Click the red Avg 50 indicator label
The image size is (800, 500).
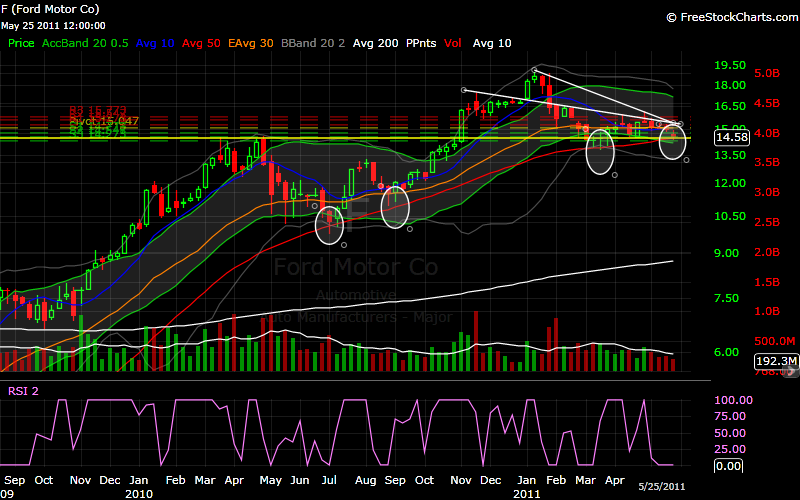(201, 43)
